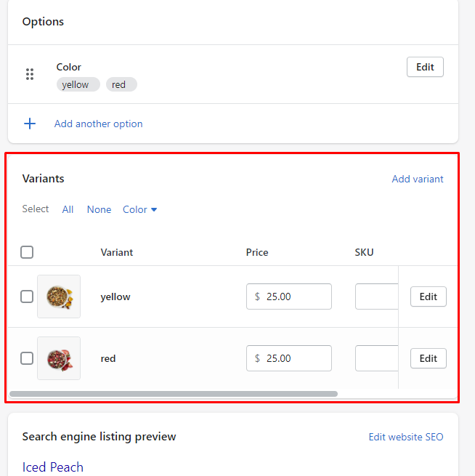Edit the Color option
Image resolution: width=475 pixels, height=476 pixels.
tap(425, 67)
